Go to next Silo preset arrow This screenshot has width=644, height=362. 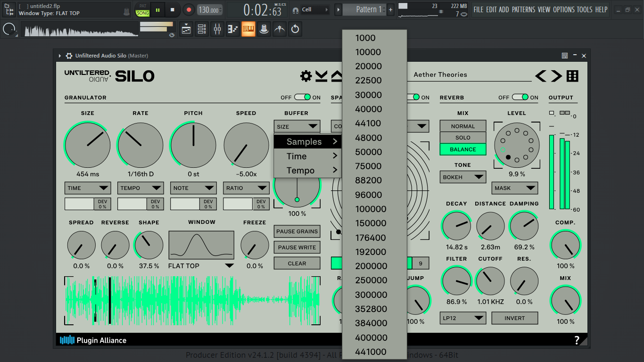(x=557, y=76)
